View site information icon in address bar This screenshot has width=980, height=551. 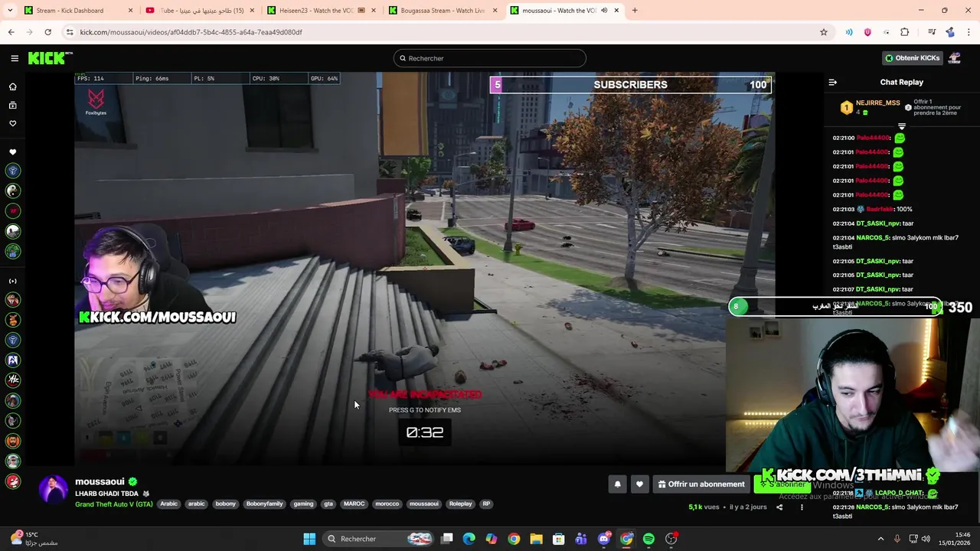tap(70, 32)
